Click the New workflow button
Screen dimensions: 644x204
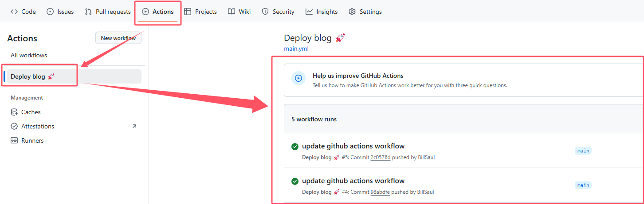(x=118, y=38)
